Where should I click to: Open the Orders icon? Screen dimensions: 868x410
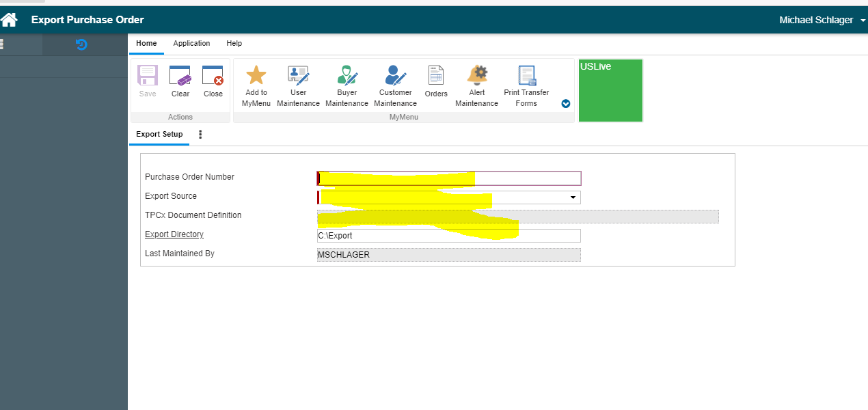click(x=436, y=75)
